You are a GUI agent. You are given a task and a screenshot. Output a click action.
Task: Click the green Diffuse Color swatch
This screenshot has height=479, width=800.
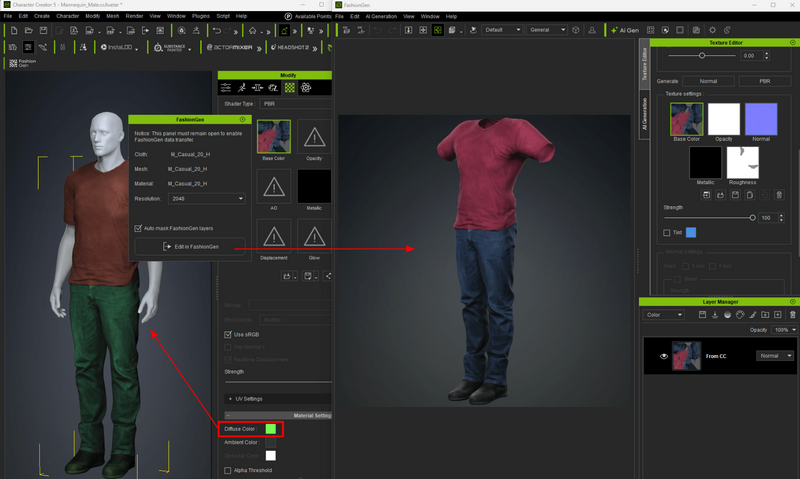click(x=270, y=429)
